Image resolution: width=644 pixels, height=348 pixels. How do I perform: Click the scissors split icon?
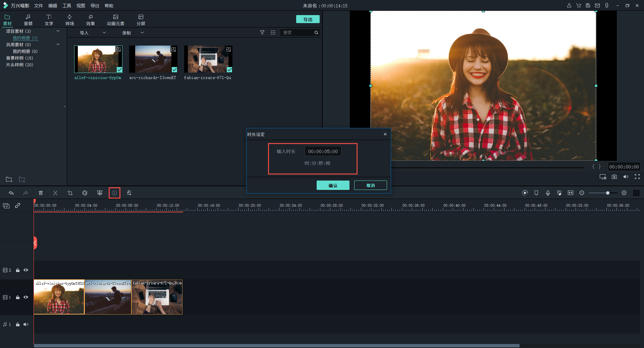55,193
